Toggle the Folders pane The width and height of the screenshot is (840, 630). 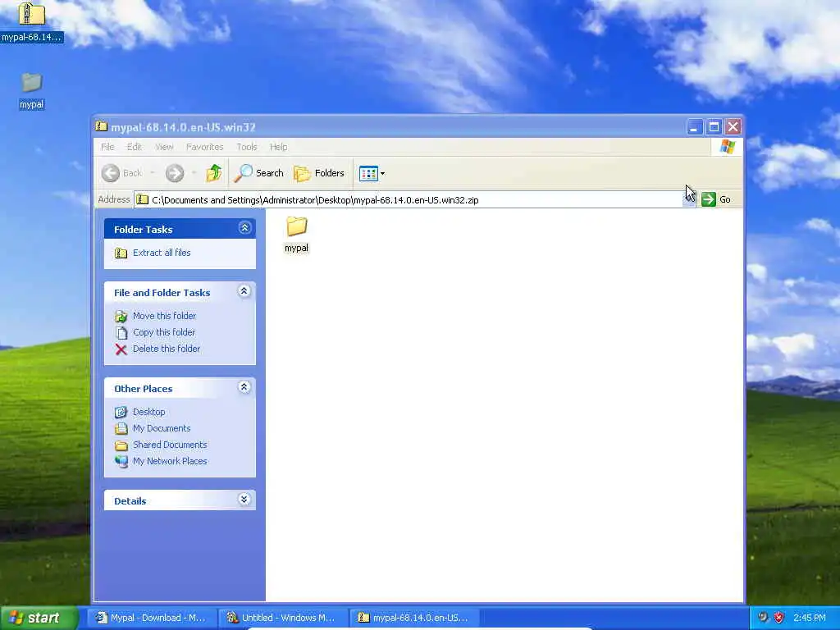coord(319,173)
